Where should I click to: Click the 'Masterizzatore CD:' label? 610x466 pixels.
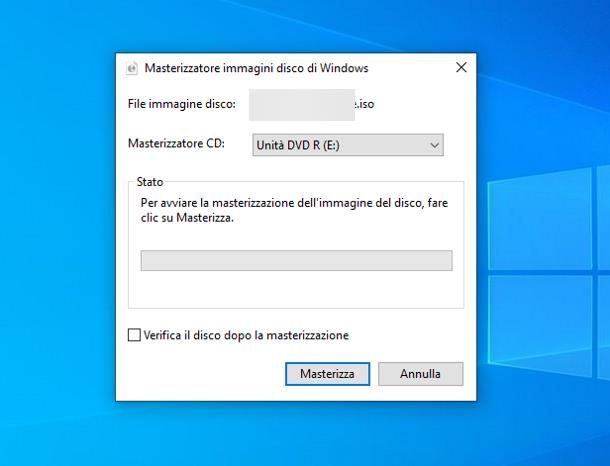point(176,144)
